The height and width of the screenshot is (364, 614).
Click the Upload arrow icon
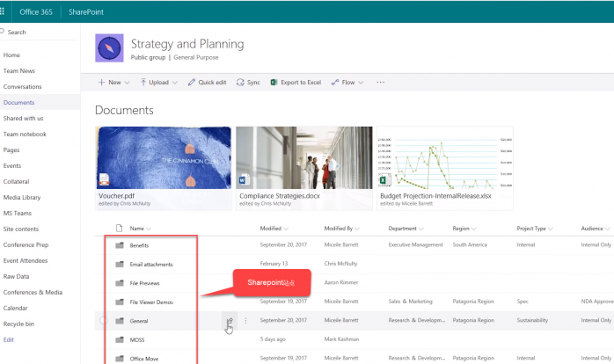(x=143, y=82)
